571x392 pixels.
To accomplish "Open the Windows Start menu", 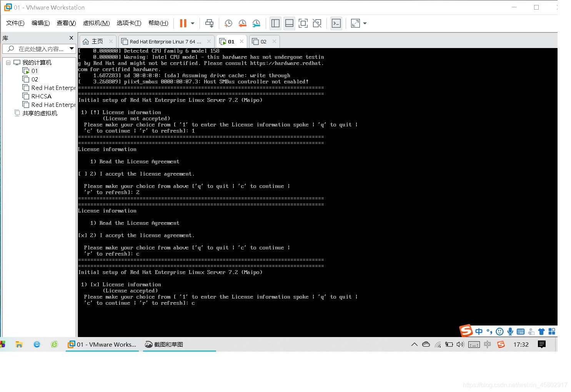I will pyautogui.click(x=2, y=344).
